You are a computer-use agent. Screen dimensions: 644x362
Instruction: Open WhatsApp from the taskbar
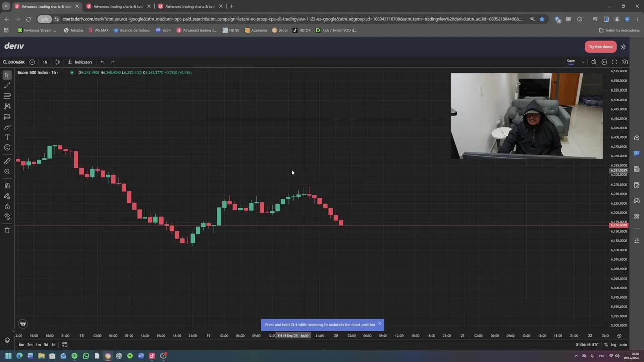point(86,356)
